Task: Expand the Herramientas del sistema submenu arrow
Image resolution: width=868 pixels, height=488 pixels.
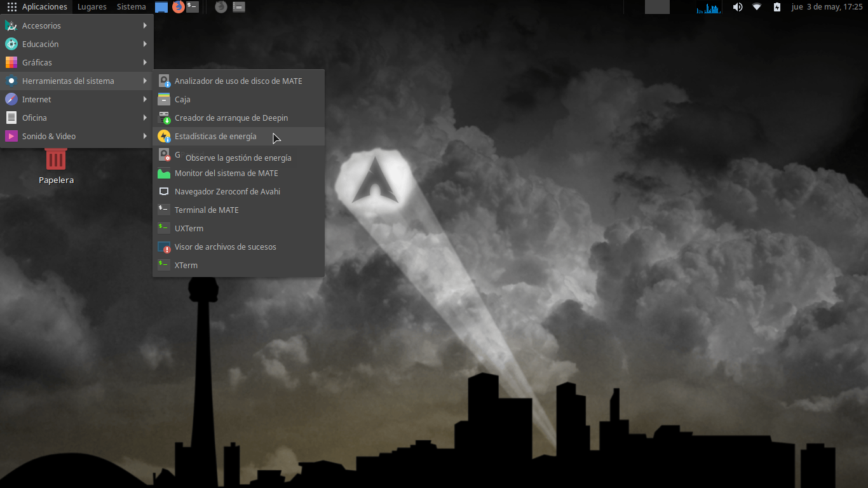Action: tap(145, 81)
